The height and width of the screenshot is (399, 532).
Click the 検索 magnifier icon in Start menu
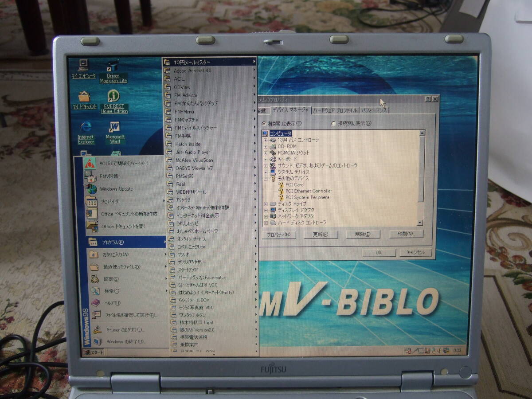95,291
